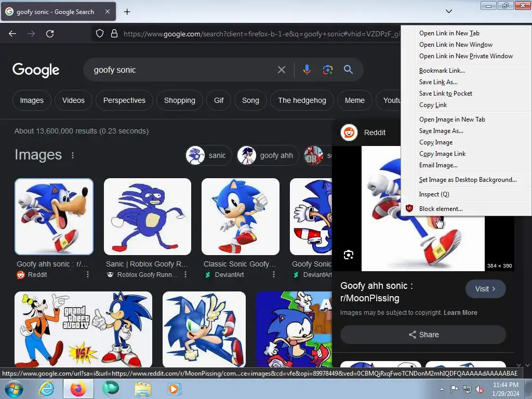Launch Internet Explorer from taskbar
Screen dimensions: 532x399
coord(46,389)
